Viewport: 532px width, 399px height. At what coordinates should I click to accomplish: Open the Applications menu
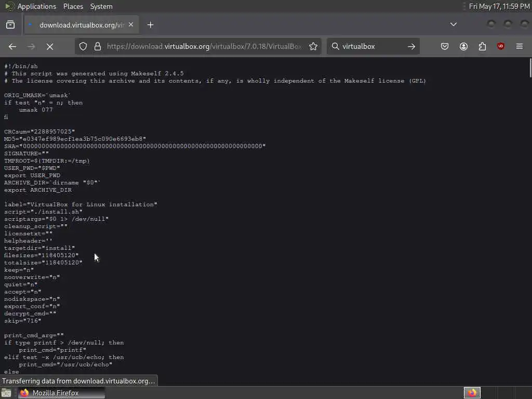[x=37, y=6]
